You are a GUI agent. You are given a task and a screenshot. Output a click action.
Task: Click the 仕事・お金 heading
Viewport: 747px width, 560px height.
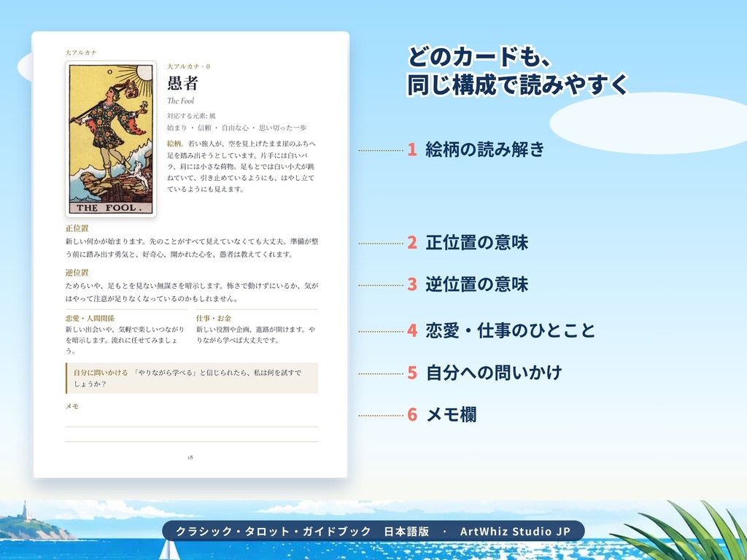214,318
